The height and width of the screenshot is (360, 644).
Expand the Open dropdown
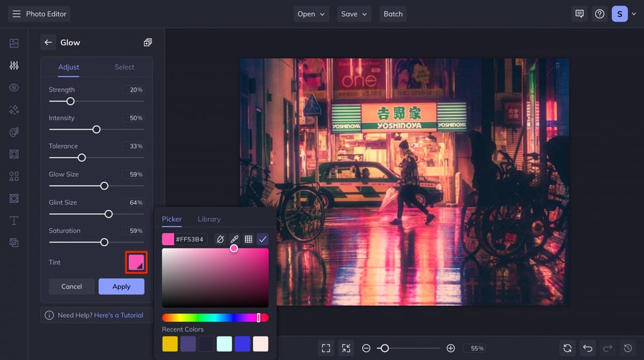[311, 14]
